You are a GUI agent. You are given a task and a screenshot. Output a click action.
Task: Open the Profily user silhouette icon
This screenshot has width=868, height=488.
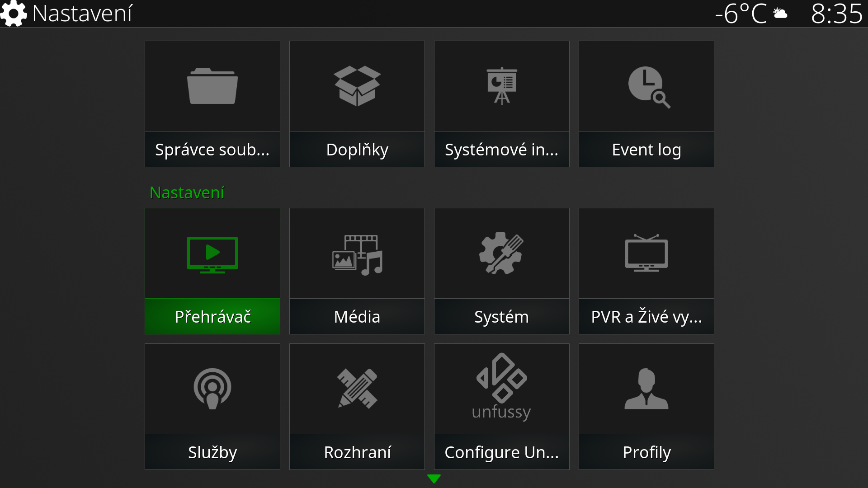(x=646, y=389)
